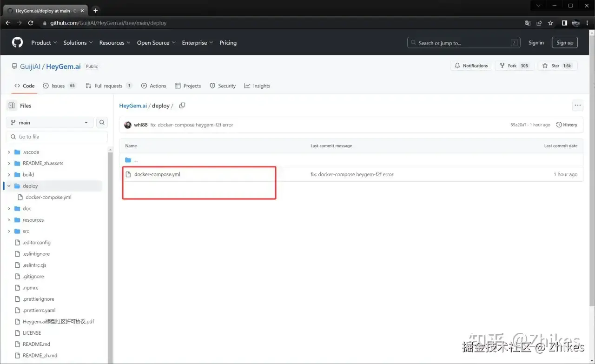This screenshot has height=364, width=595.
Task: Click the share icon in address bar
Action: [x=539, y=23]
